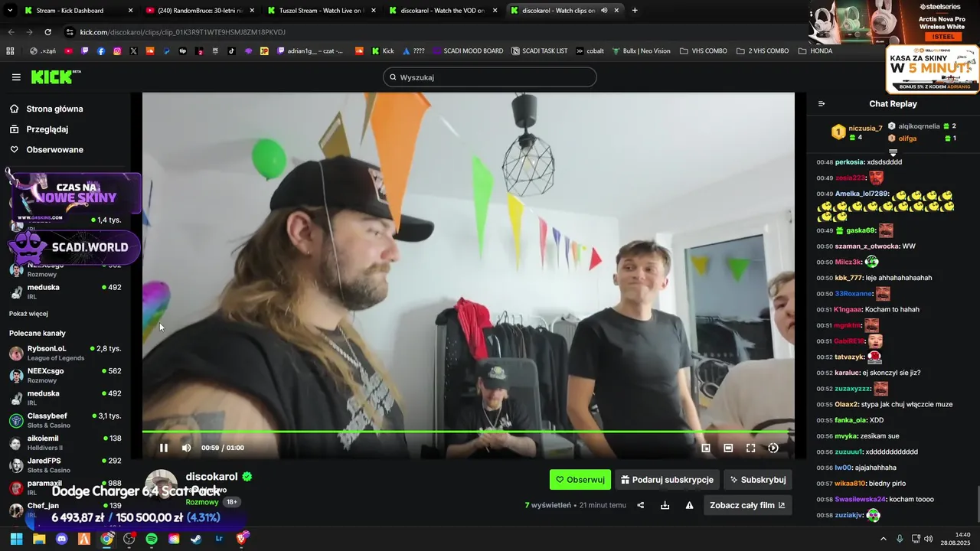This screenshot has width=980, height=551.
Task: Open the HONDA bookmark folder
Action: coord(815,51)
